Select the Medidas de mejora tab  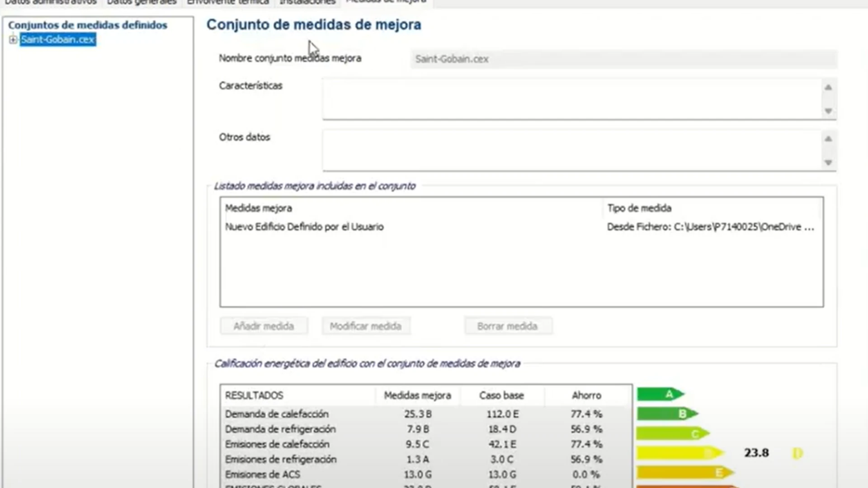coord(387,3)
